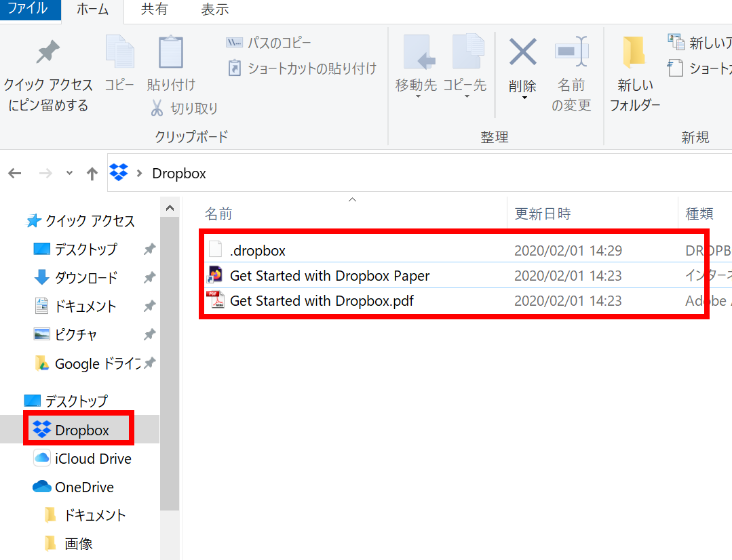Image resolution: width=732 pixels, height=560 pixels.
Task: Click the PDF icon of Get Started with Dropbox.pdf
Action: pyautogui.click(x=215, y=300)
